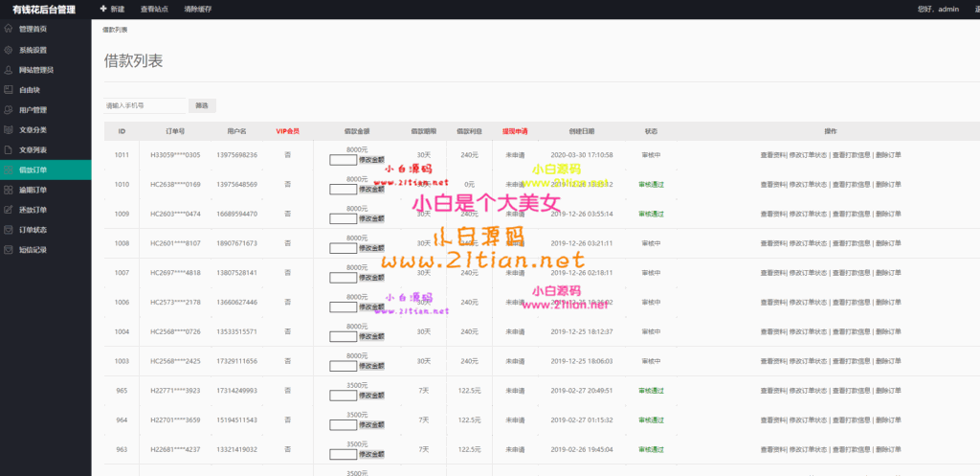Click 修改金额 button for order 1009
The height and width of the screenshot is (476, 980).
pyautogui.click(x=371, y=219)
